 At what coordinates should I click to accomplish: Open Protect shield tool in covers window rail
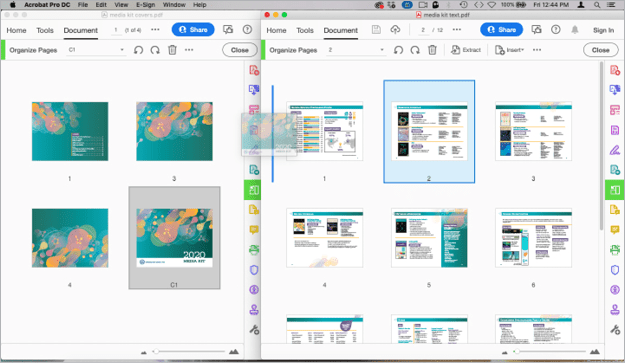click(x=254, y=270)
